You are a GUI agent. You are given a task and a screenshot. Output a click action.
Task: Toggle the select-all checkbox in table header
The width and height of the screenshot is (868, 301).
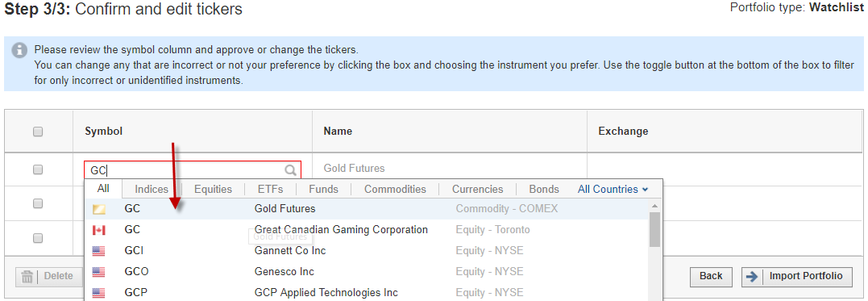[38, 132]
